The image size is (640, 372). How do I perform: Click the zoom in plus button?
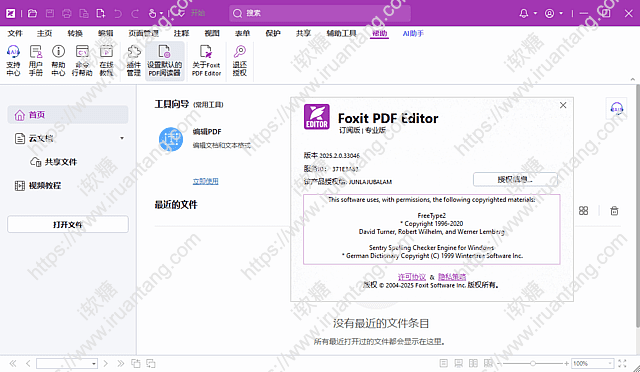(x=566, y=363)
